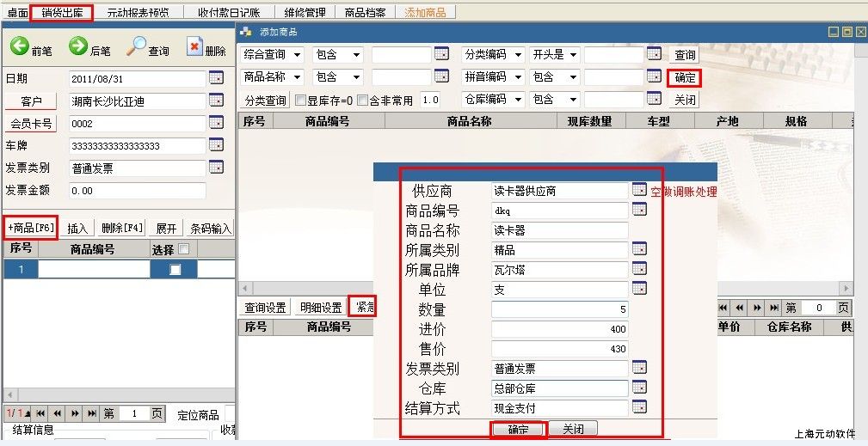Toggle the 显库存=0 checkbox
868x446 pixels.
pyautogui.click(x=300, y=100)
